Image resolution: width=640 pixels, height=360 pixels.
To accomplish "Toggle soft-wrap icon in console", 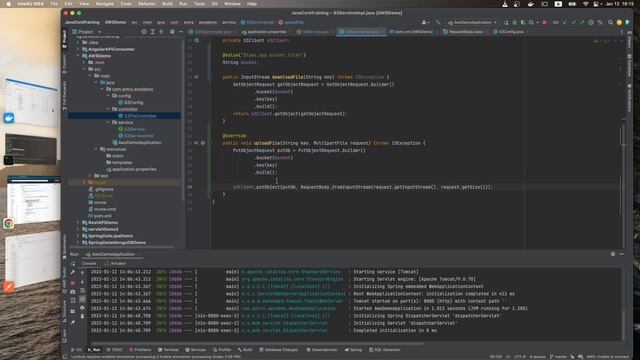I will click(x=82, y=291).
